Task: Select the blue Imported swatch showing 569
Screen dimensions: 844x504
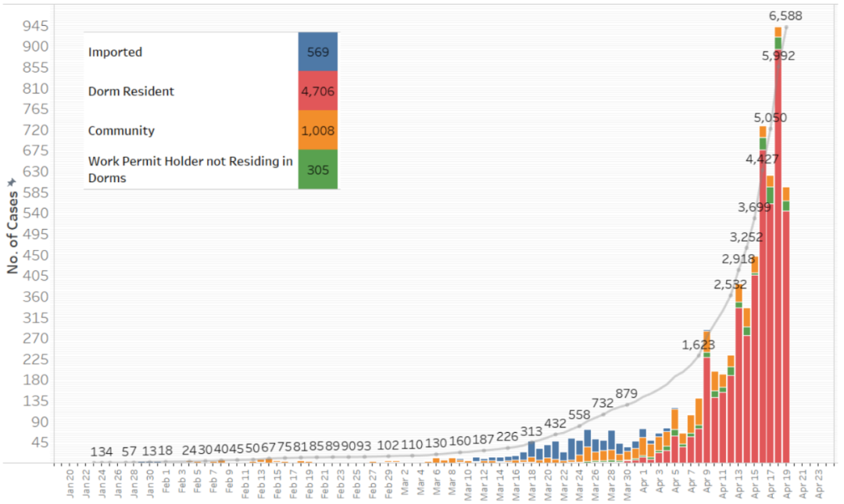Action: (x=317, y=52)
